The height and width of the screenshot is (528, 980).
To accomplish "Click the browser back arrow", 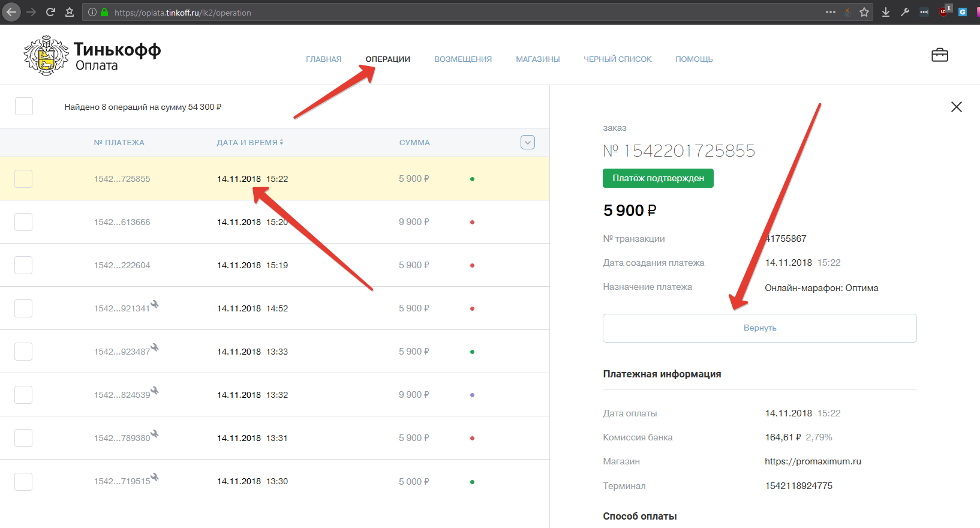I will coord(11,12).
